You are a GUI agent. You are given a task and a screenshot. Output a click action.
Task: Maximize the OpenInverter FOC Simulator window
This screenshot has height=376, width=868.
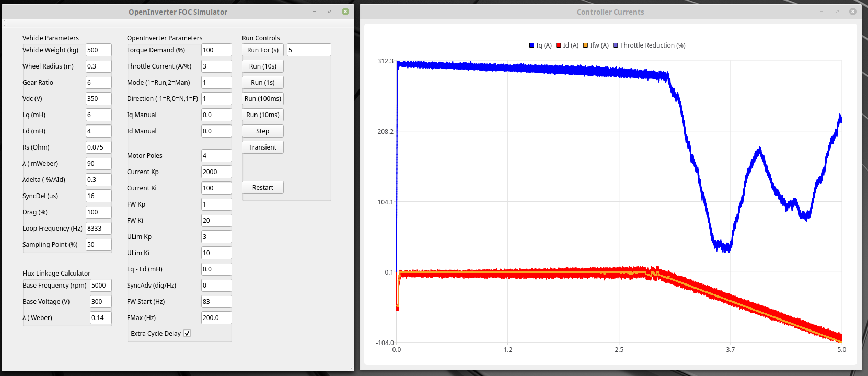[x=330, y=12]
